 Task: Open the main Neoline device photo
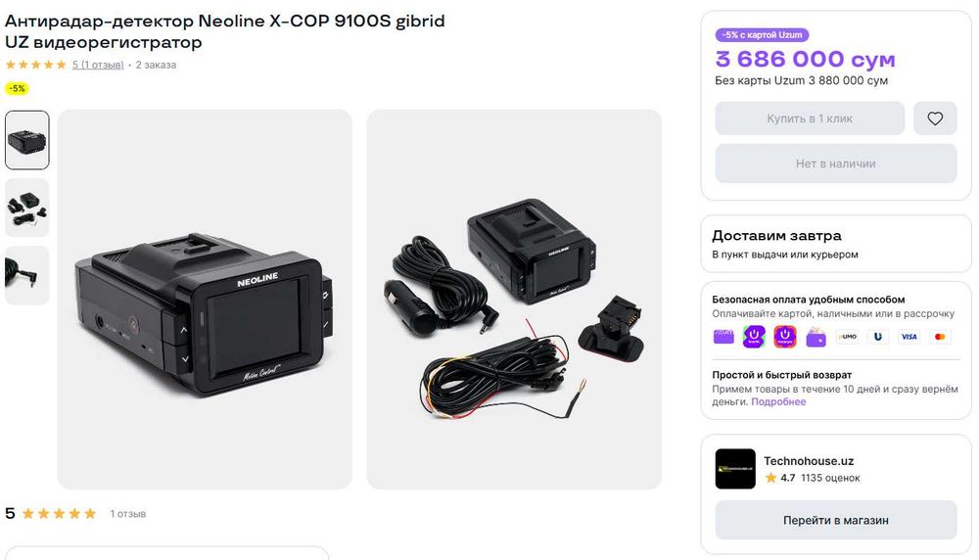[205, 299]
